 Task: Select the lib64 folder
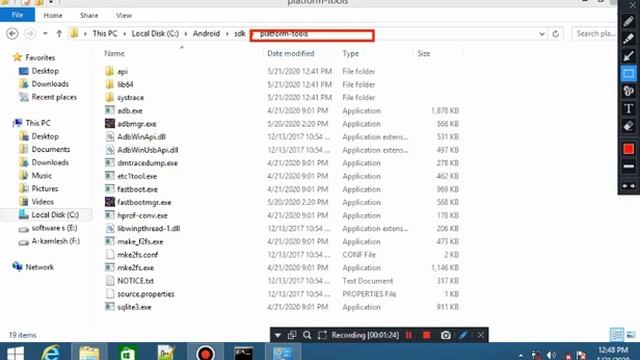pos(125,84)
